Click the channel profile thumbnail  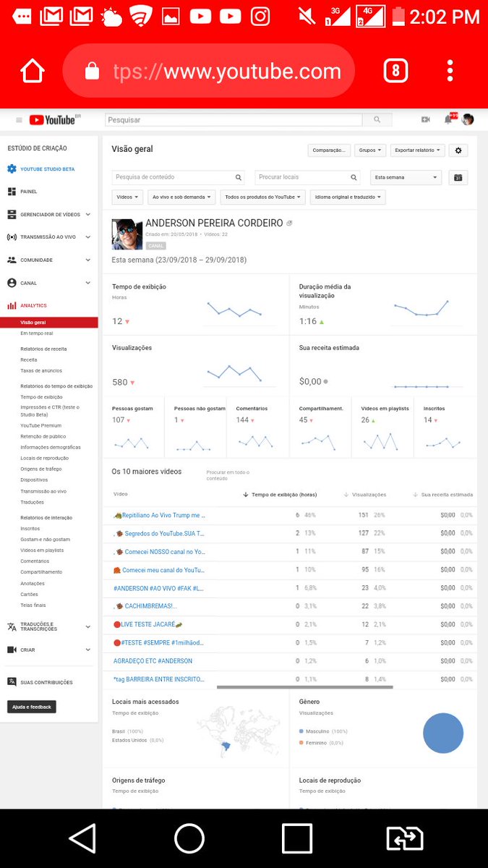[x=127, y=234]
